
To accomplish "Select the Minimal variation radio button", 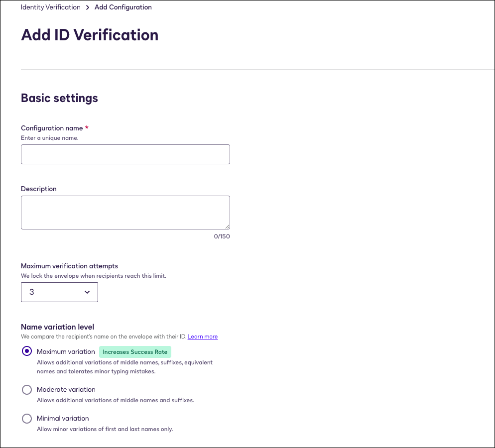I will point(27,419).
